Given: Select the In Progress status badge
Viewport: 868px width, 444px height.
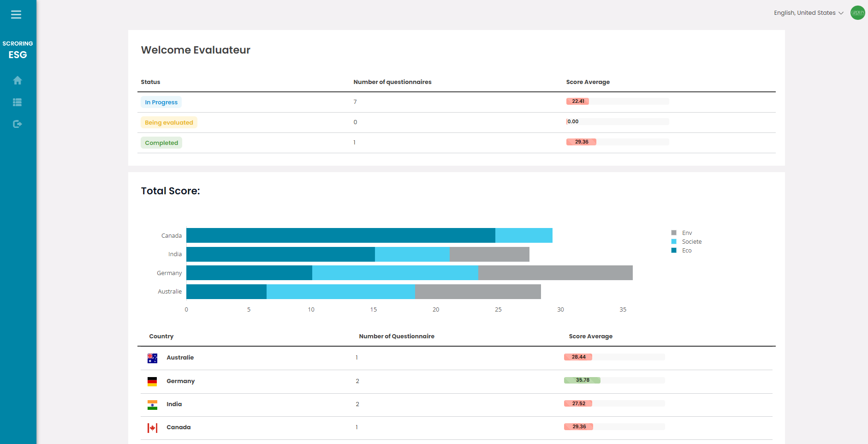Looking at the screenshot, I should 161,102.
